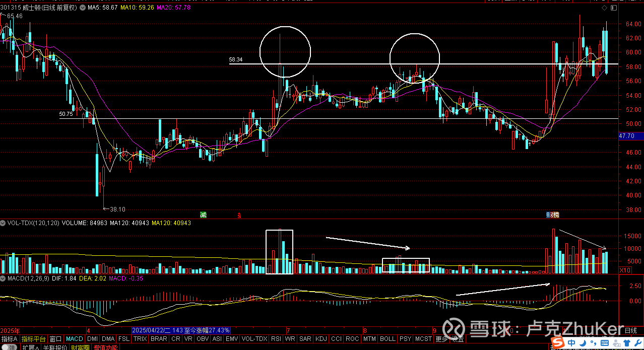Select the EMV indicator tab
644x350 pixels.
(x=231, y=339)
